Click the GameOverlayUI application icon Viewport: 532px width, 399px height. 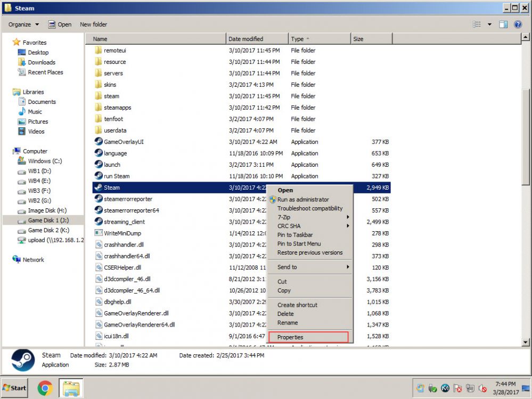point(99,142)
